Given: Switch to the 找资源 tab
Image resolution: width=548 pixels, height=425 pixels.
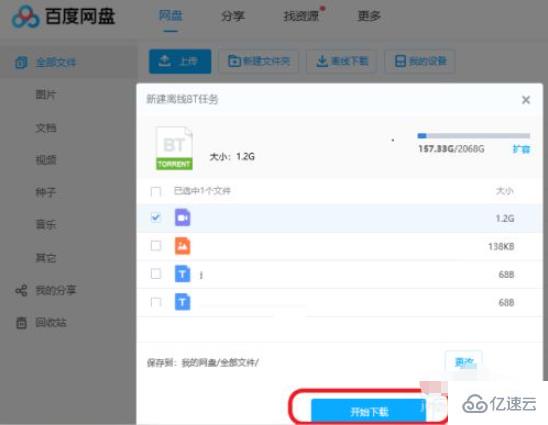Looking at the screenshot, I should [x=301, y=16].
